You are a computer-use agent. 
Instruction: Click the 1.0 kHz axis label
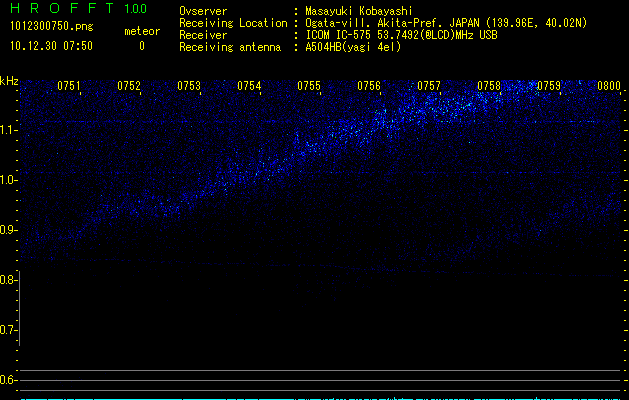8,180
